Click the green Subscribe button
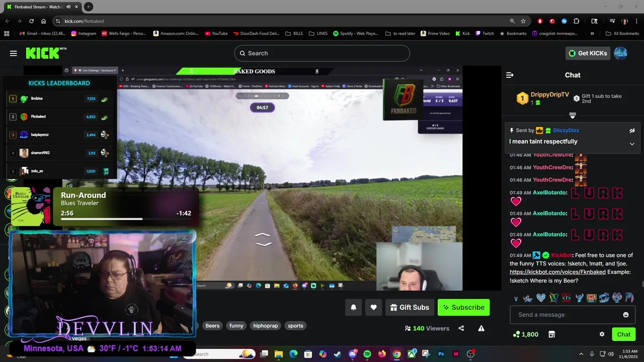Screen dimensions: 644x362 click(463, 307)
